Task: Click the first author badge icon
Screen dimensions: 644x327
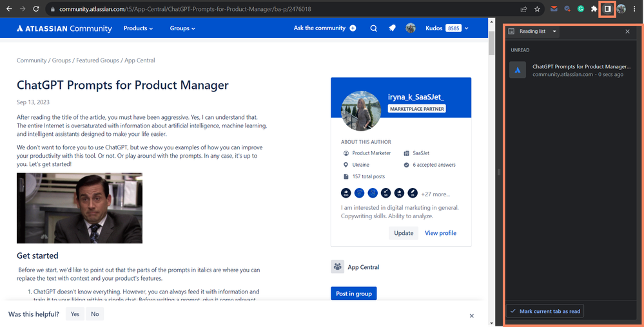Action: pos(346,193)
